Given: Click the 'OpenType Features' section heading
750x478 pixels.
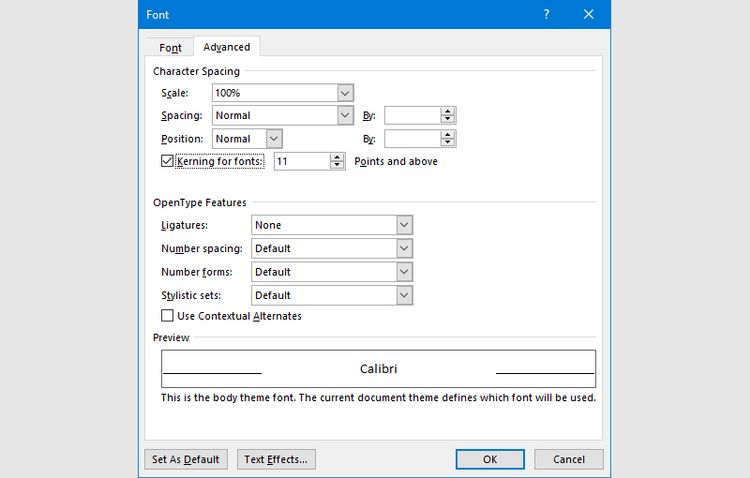Looking at the screenshot, I should [x=199, y=202].
